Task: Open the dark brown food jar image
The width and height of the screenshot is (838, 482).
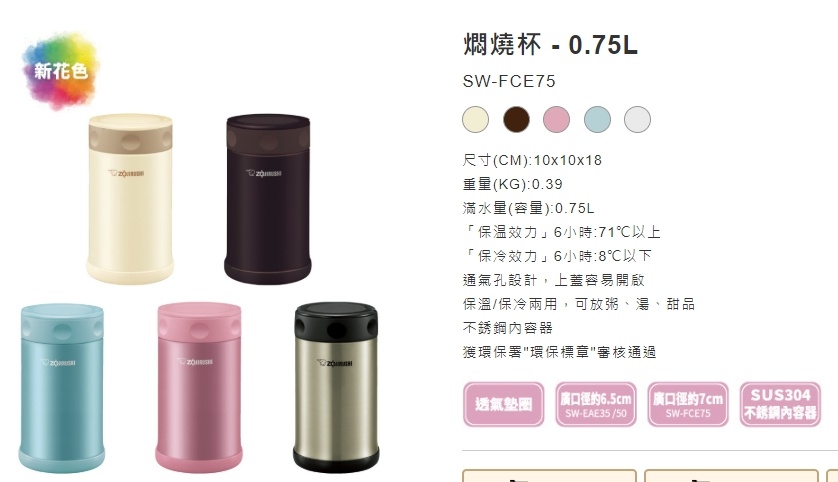Action: pyautogui.click(x=268, y=198)
